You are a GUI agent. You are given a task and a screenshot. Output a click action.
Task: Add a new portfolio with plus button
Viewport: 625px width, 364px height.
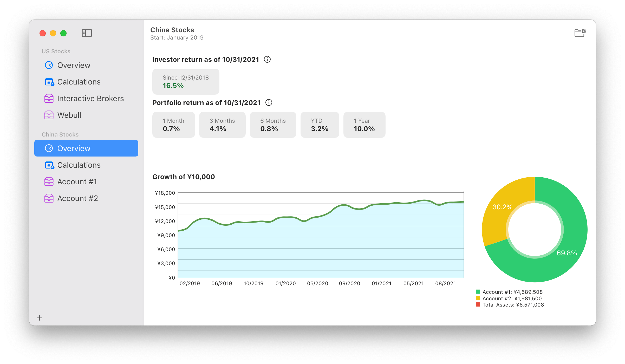40,318
